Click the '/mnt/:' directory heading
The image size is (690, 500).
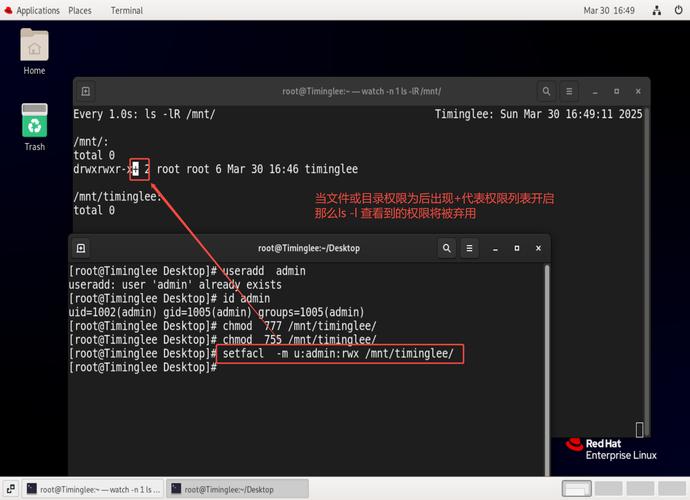click(x=91, y=142)
